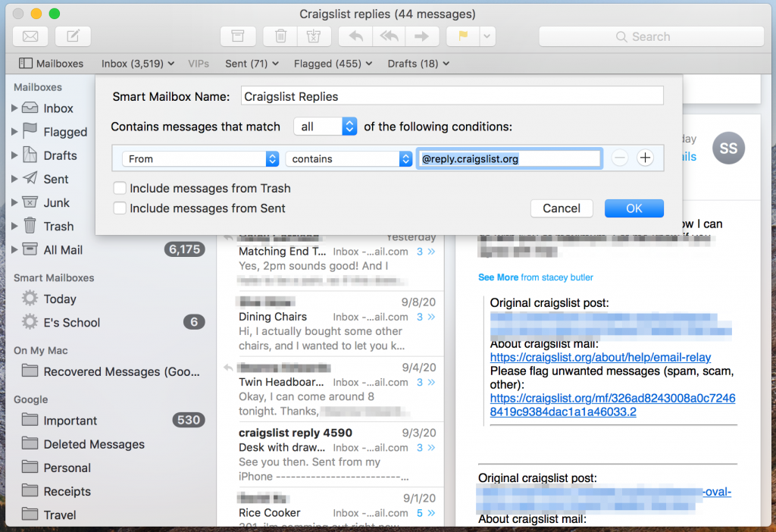
Task: Click the Get Mail envelope icon
Action: pyautogui.click(x=30, y=36)
